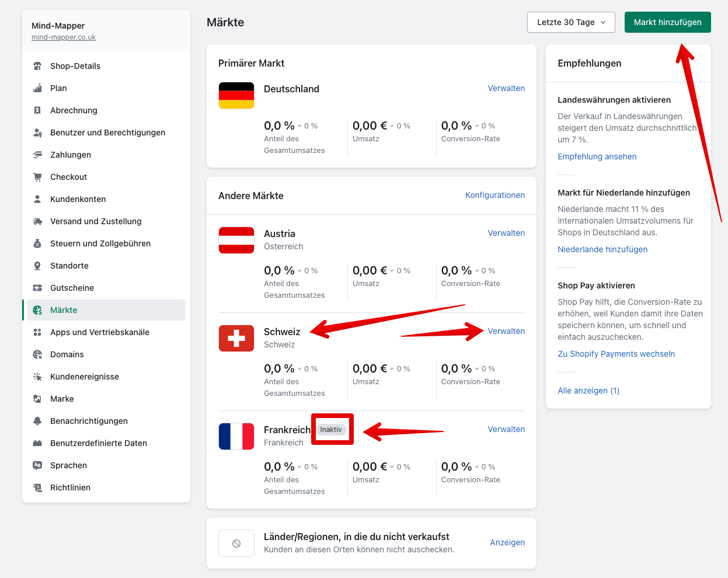Click the Standorte location pin icon
728x578 pixels.
(x=37, y=266)
